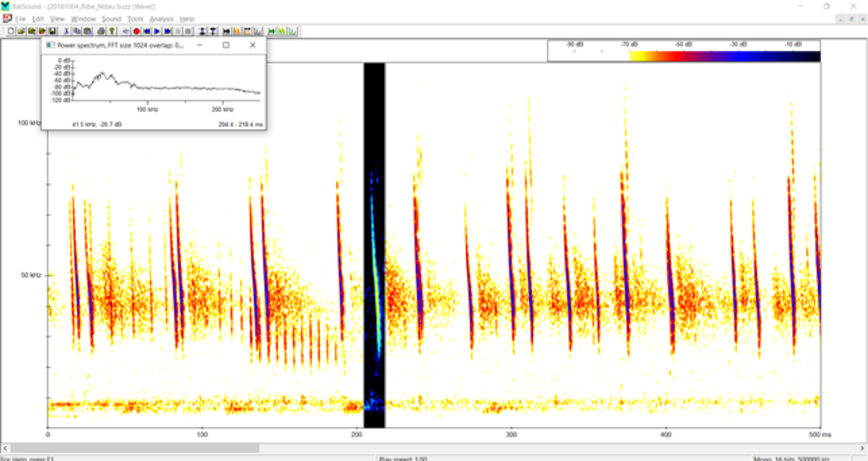Click the New file icon
This screenshot has height=461, width=868.
11,32
